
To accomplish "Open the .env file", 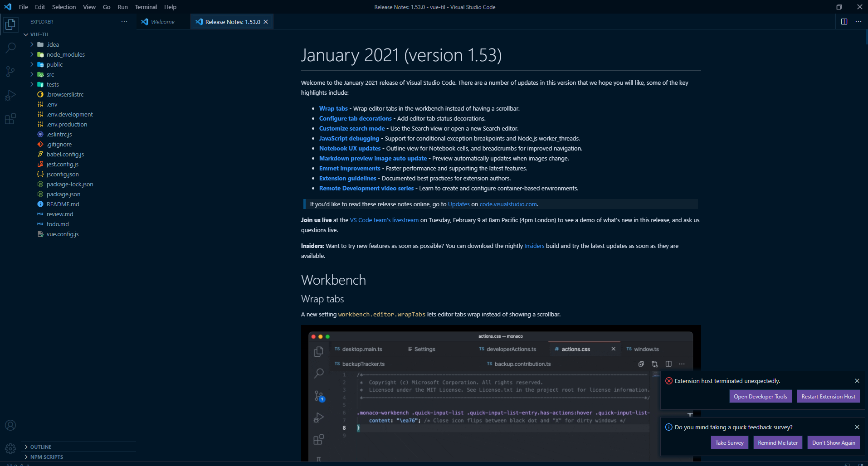I will (52, 104).
